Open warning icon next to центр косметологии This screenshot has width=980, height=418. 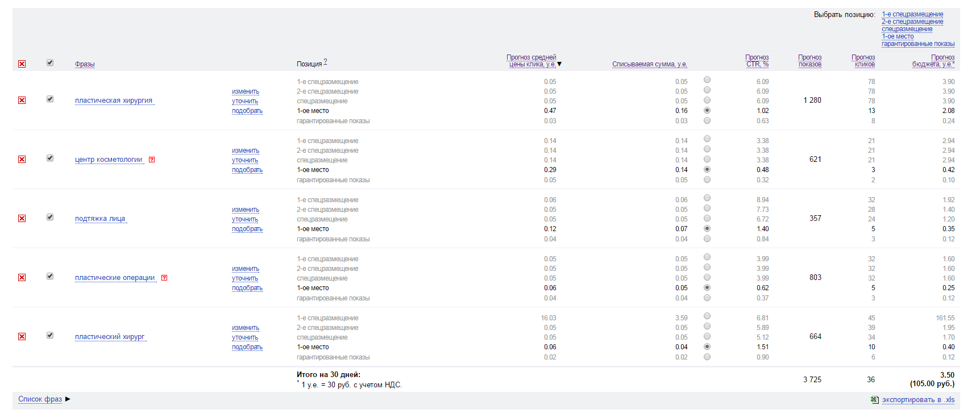152,160
